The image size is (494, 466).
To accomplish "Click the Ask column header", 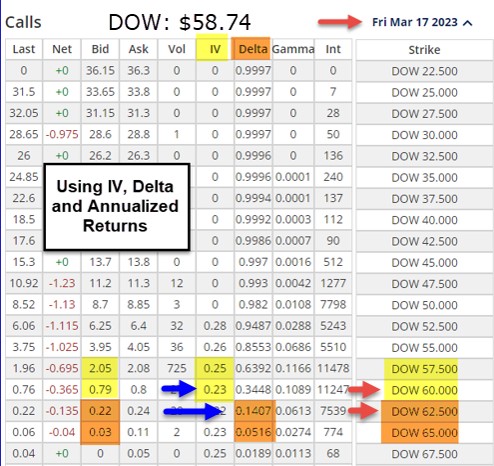I will pos(139,49).
